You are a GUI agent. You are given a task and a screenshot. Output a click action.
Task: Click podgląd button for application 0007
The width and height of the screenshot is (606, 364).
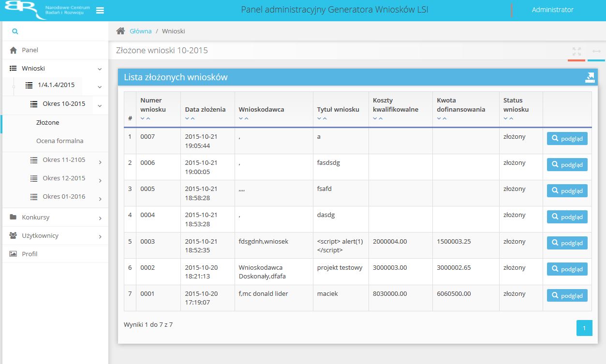pos(567,138)
